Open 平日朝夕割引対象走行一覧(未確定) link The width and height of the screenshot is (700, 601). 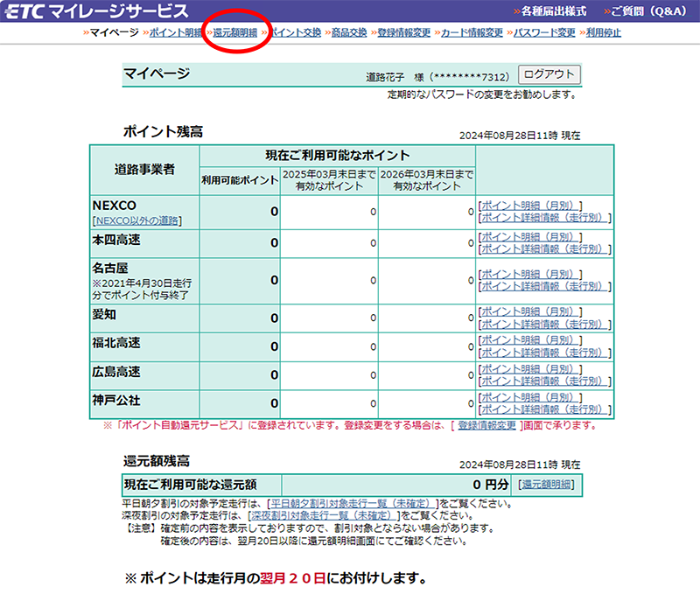tap(353, 504)
